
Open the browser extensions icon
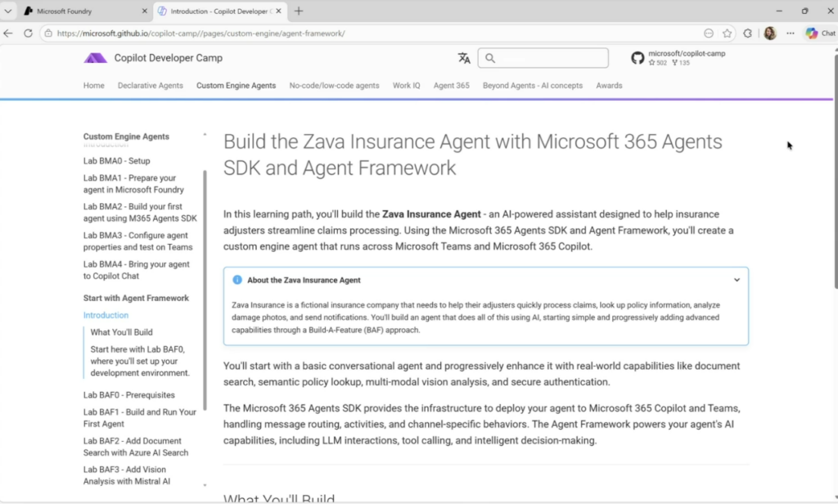(x=748, y=34)
